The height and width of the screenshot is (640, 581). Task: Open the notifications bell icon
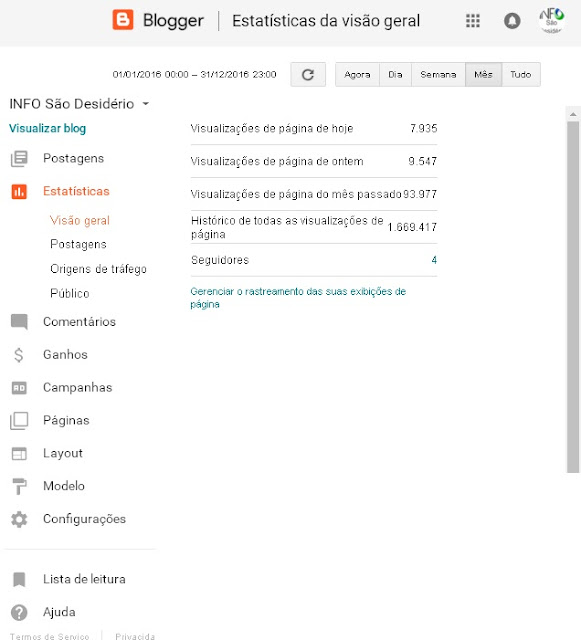(512, 20)
